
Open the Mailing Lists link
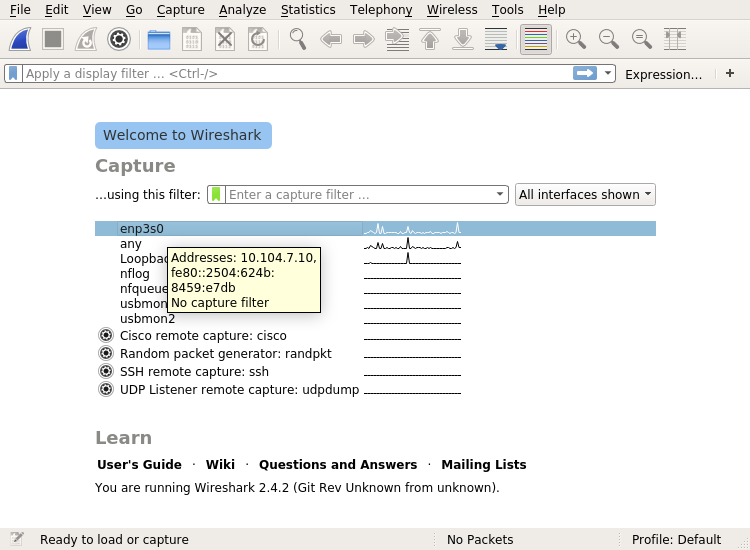[484, 464]
